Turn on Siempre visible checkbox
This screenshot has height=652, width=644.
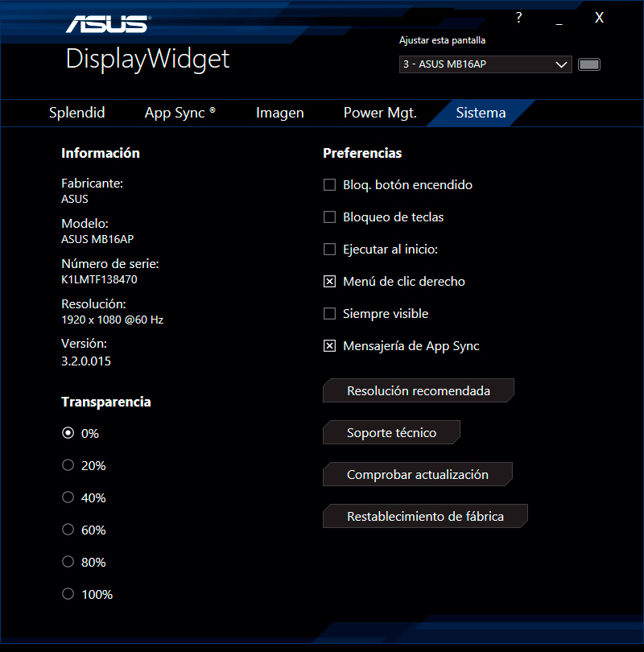coord(329,314)
